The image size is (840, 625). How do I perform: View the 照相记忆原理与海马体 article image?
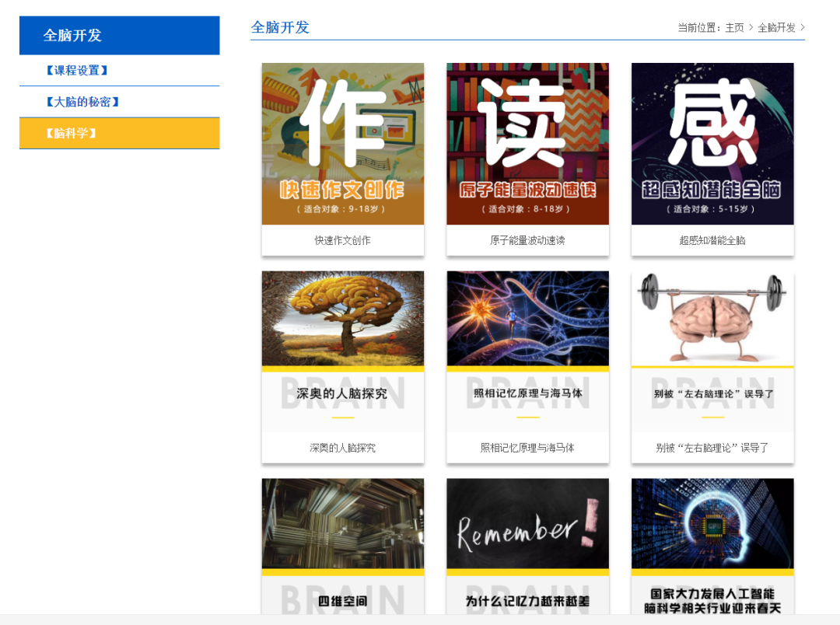click(x=527, y=317)
